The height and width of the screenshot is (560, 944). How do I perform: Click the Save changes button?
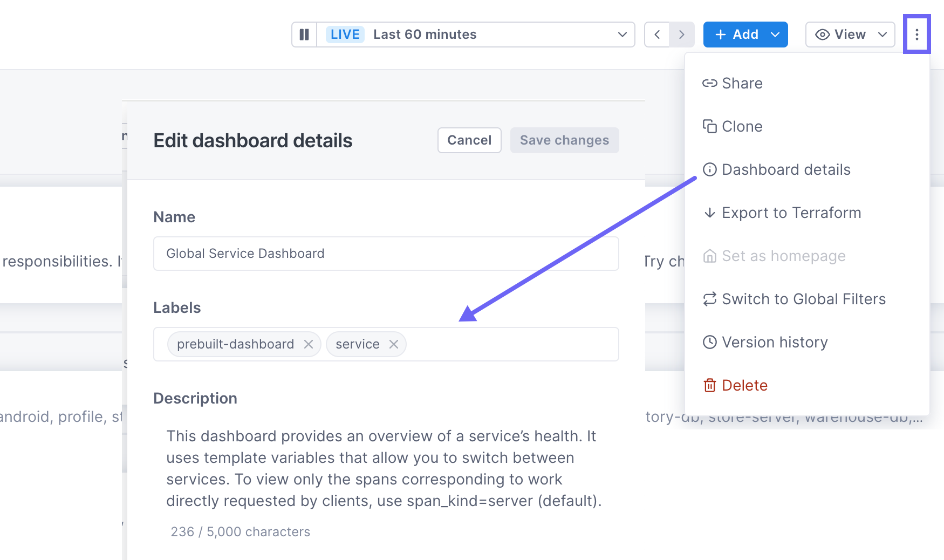[x=564, y=140]
